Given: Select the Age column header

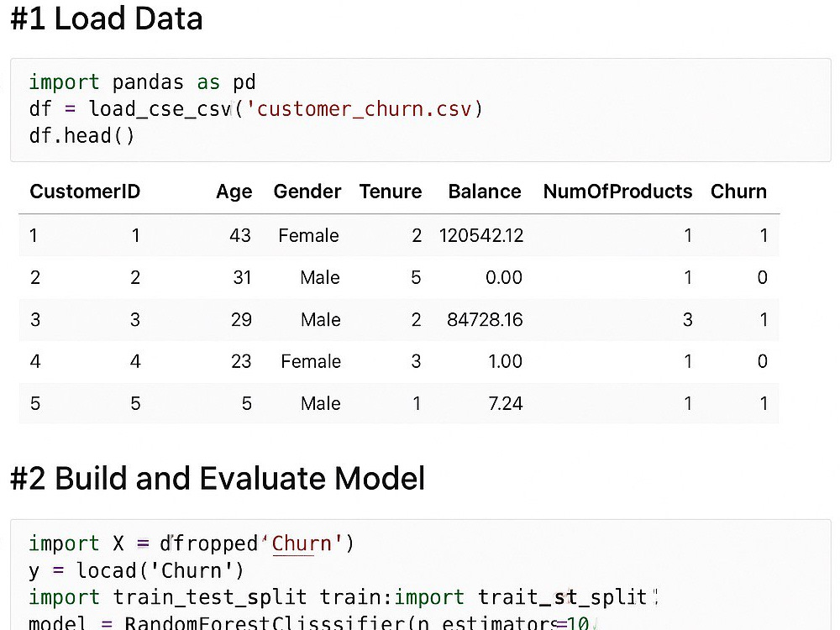Looking at the screenshot, I should pyautogui.click(x=234, y=192).
